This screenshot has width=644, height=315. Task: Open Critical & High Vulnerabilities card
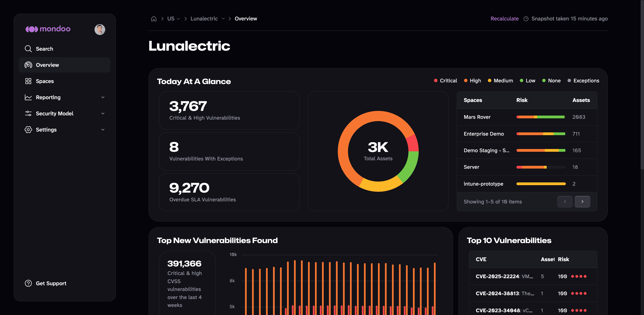229,110
